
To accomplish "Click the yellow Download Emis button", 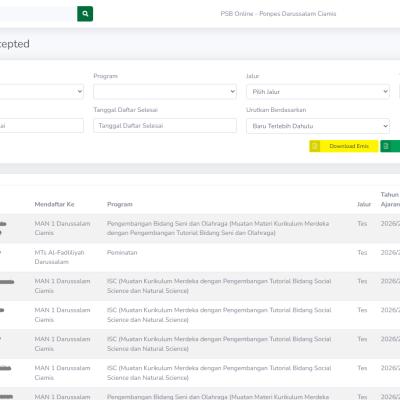I will click(344, 146).
